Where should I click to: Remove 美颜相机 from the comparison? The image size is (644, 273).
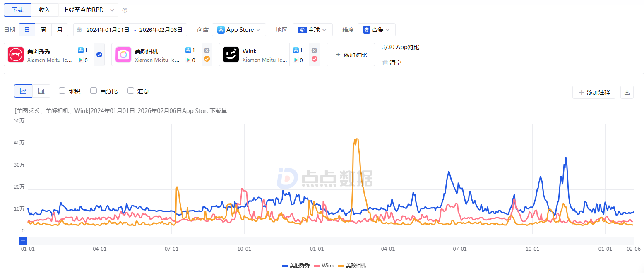coord(207,50)
